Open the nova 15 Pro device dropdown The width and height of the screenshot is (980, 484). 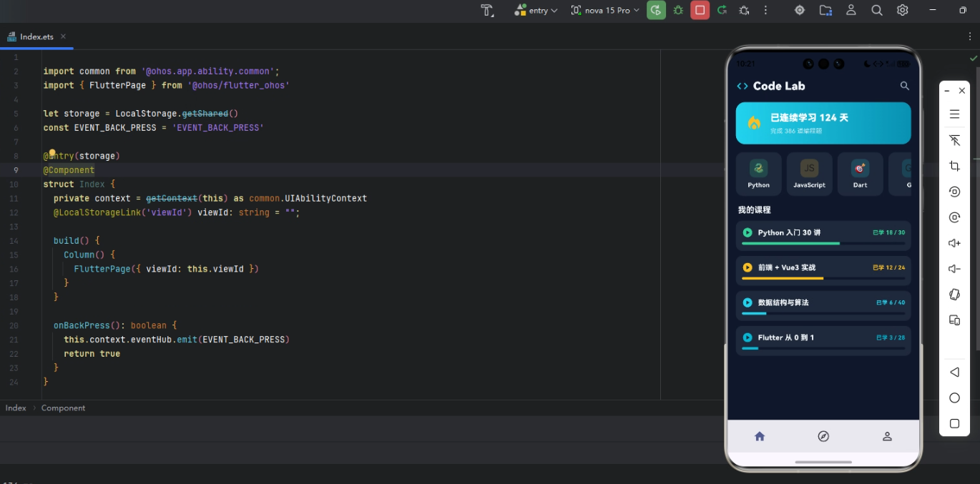[605, 10]
